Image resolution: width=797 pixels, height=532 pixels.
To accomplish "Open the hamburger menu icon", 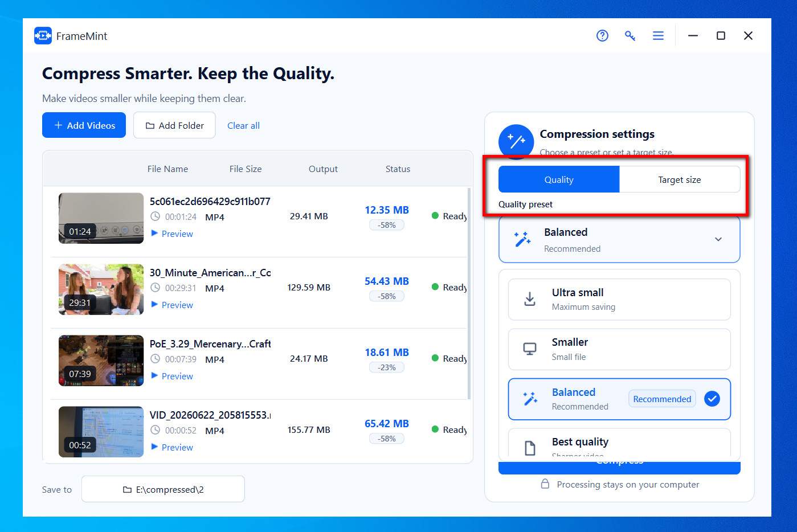I will [658, 36].
